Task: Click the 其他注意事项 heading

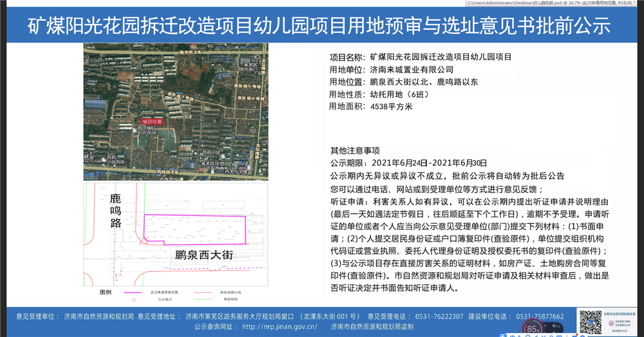Action: (x=355, y=150)
